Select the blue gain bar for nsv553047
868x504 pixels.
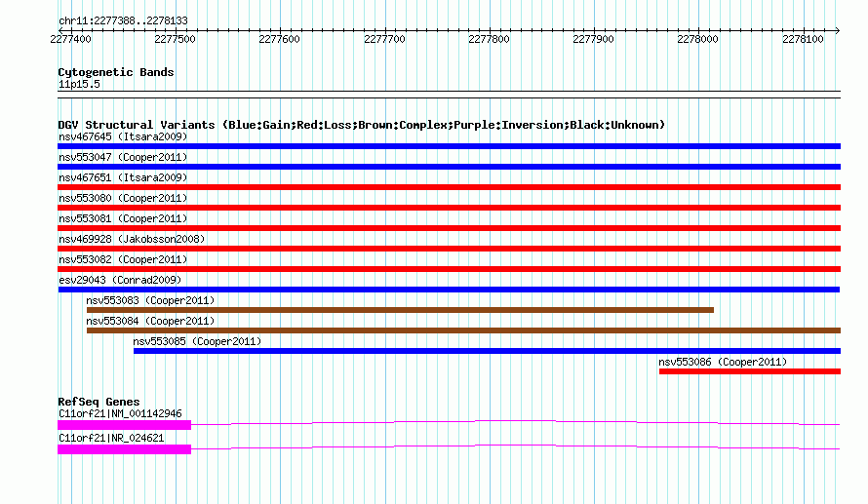[449, 167]
